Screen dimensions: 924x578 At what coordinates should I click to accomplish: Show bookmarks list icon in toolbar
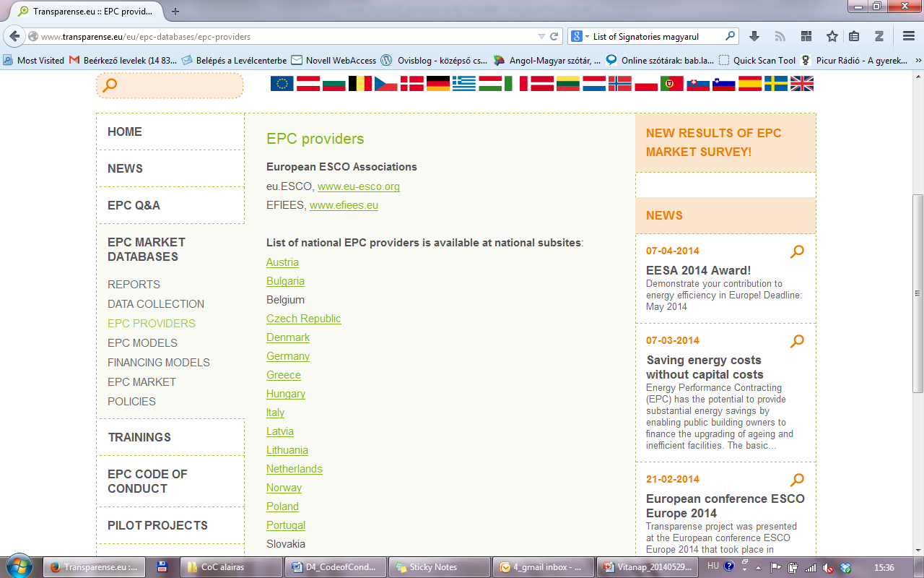tap(854, 36)
